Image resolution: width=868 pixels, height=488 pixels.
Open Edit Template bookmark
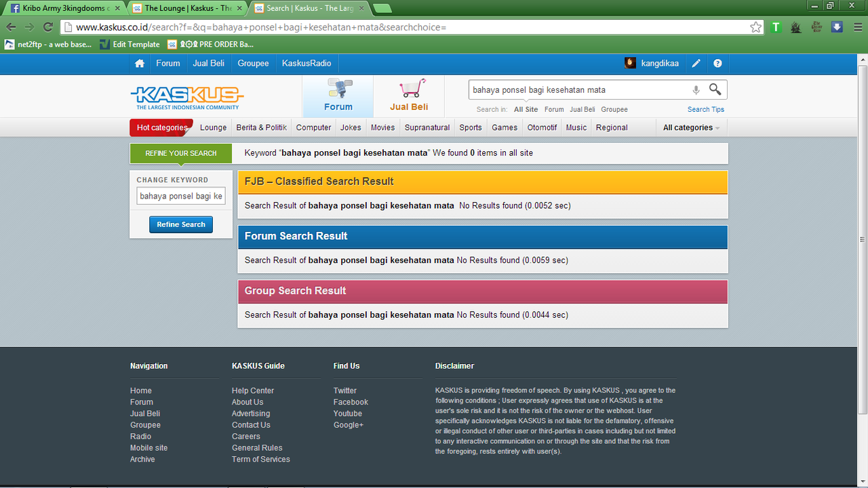tap(130, 45)
